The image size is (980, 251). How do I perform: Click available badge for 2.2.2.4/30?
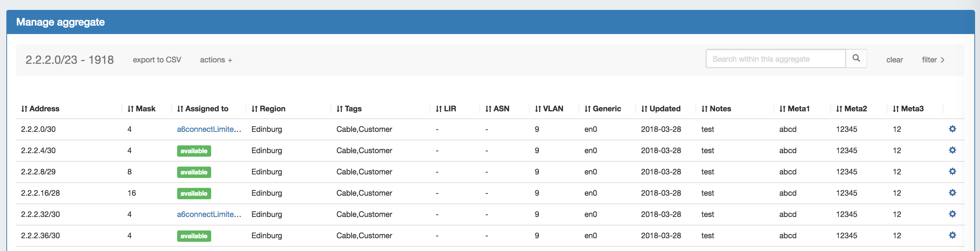(x=194, y=151)
